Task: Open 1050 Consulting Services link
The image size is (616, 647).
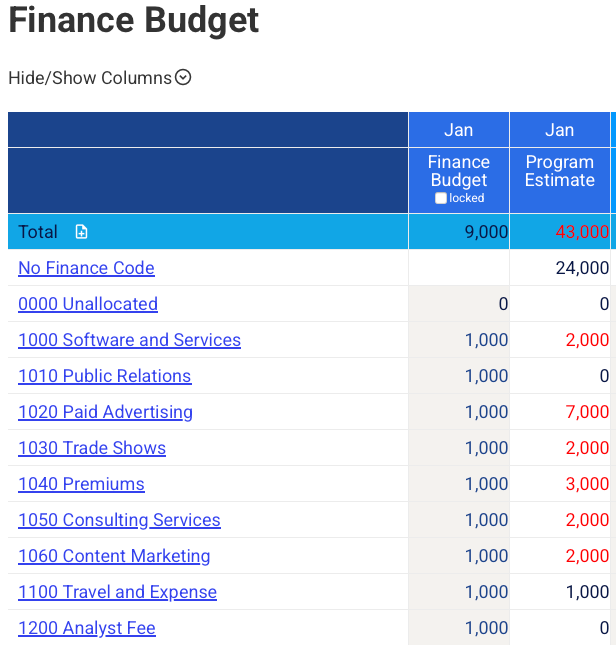Action: pyautogui.click(x=119, y=520)
